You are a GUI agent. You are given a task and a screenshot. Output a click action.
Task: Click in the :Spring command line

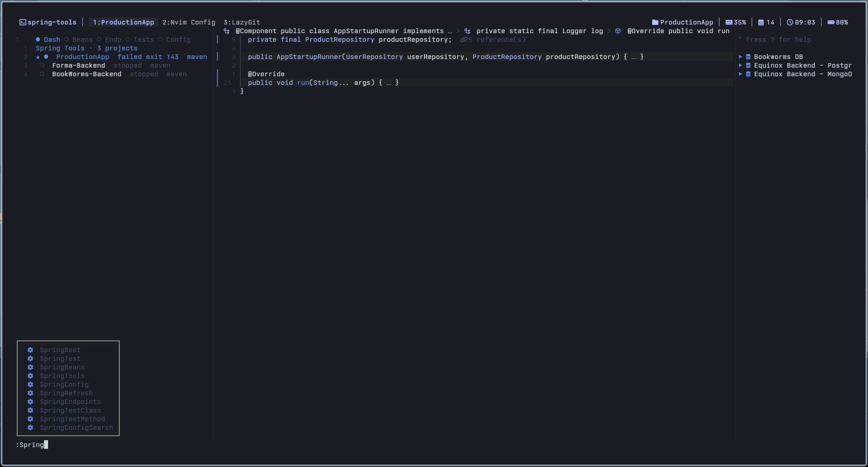pyautogui.click(x=32, y=445)
